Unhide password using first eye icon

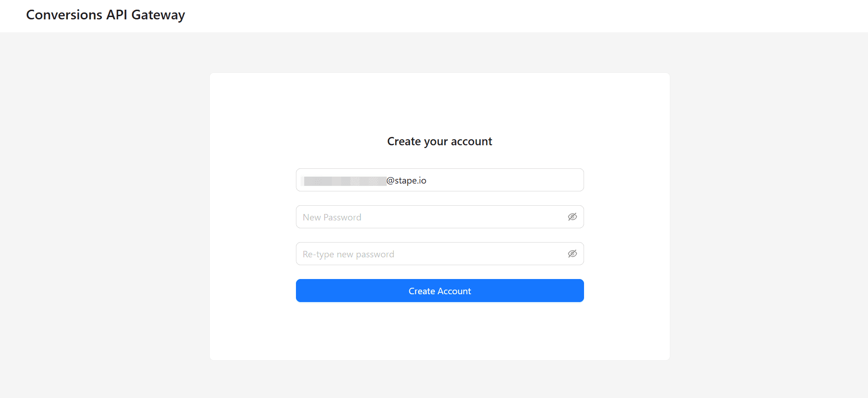tap(572, 217)
